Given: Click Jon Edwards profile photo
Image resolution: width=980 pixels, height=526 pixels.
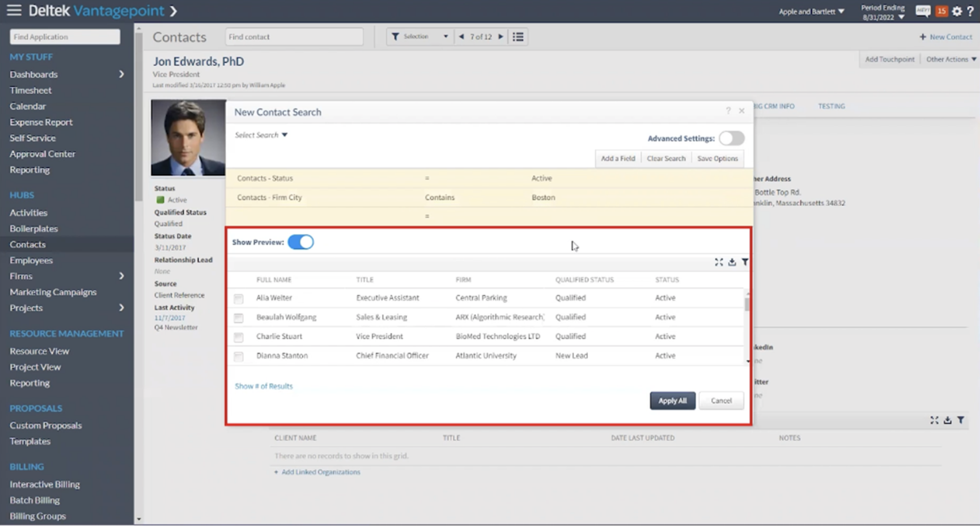Looking at the screenshot, I should (x=188, y=138).
